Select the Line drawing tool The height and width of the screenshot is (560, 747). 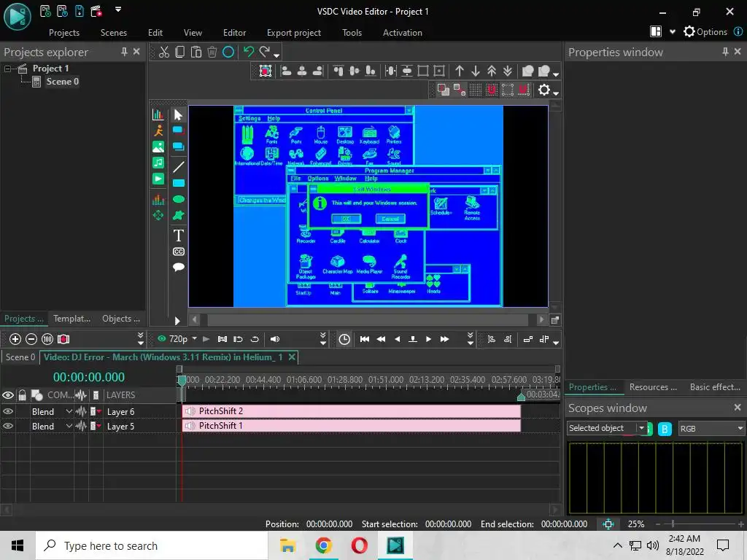click(x=178, y=167)
